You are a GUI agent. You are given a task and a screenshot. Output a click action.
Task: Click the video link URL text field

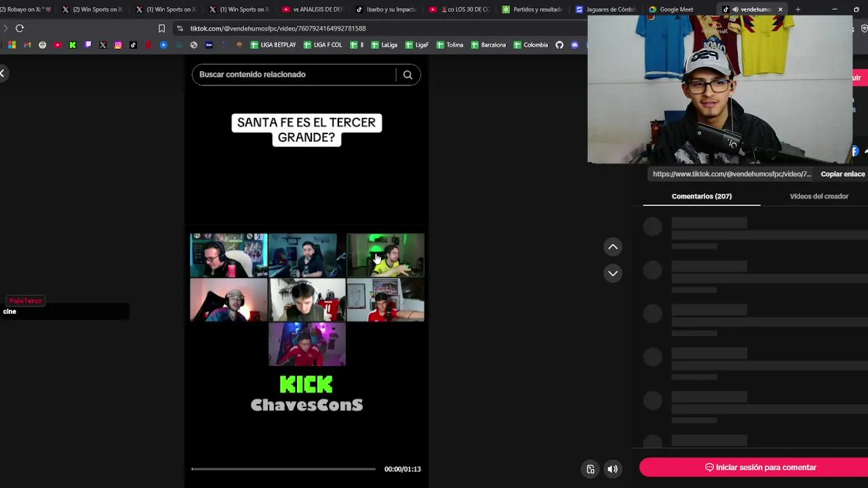coord(732,174)
